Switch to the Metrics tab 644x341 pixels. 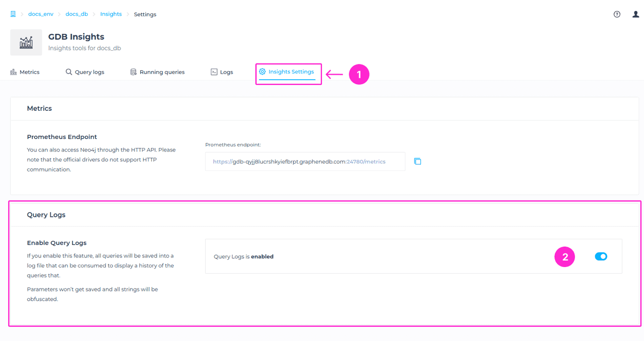click(29, 72)
